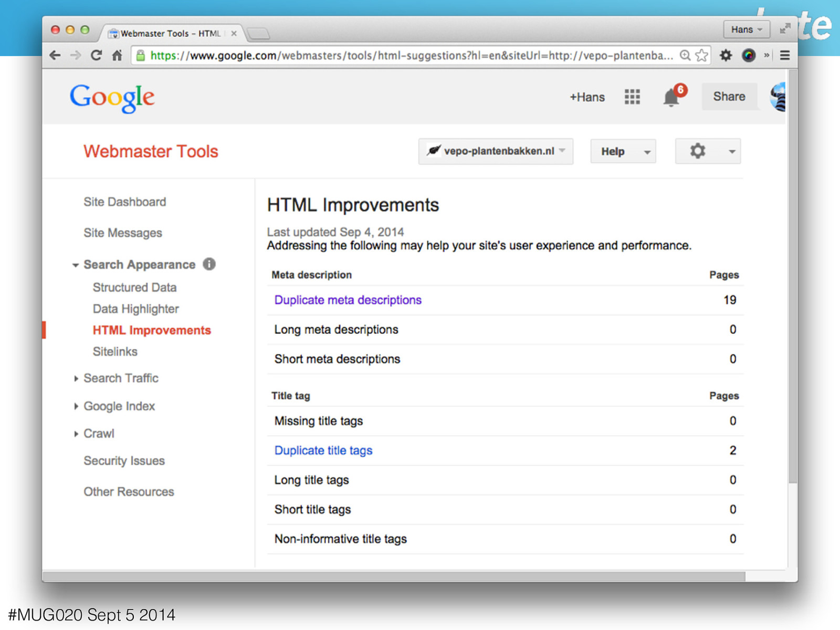Click the Long meta descriptions row

(x=505, y=330)
